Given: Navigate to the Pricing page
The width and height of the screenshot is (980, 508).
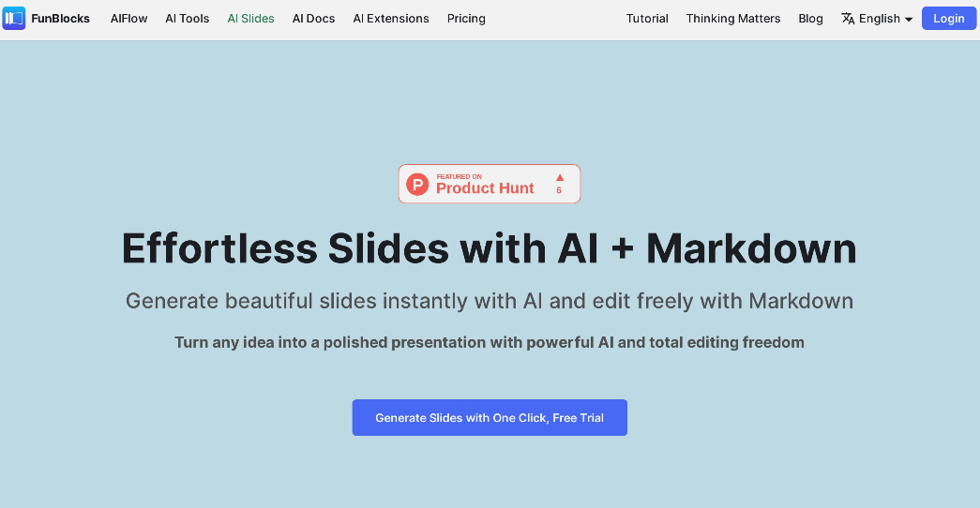Looking at the screenshot, I should coord(466,19).
